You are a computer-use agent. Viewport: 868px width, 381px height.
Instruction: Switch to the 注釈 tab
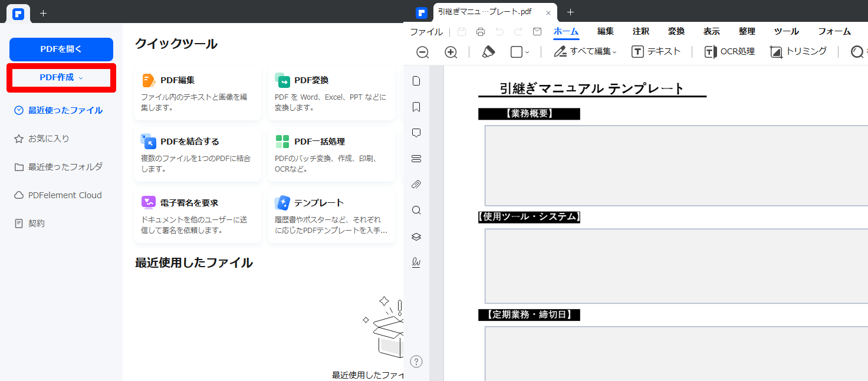click(x=641, y=32)
